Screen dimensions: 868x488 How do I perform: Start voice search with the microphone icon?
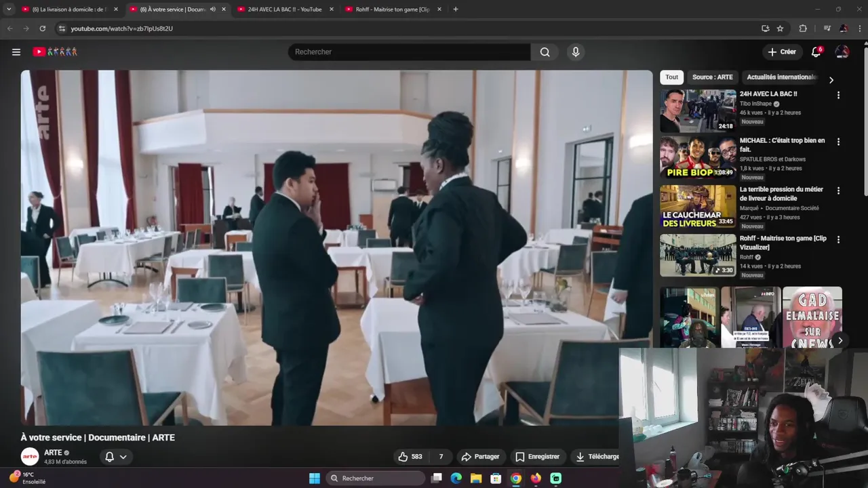(x=576, y=52)
